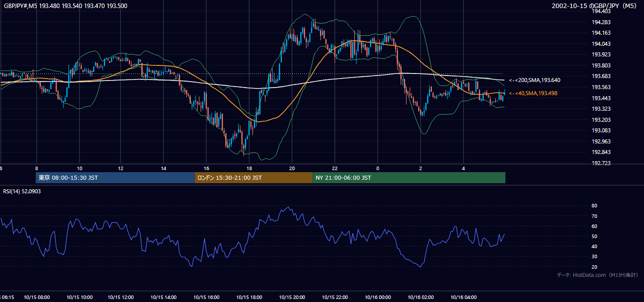Select the ロンドン 15:30-21:00 JST session bar
This screenshot has width=644, height=302.
point(253,178)
